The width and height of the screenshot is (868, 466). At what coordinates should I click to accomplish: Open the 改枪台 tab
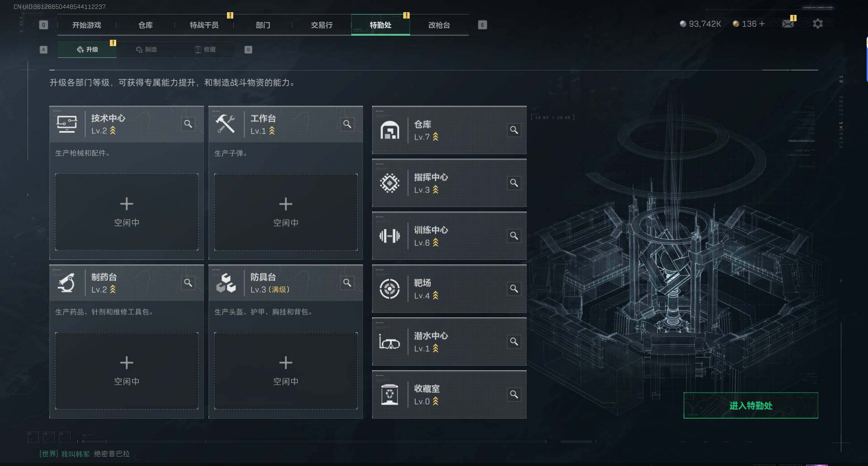(439, 25)
